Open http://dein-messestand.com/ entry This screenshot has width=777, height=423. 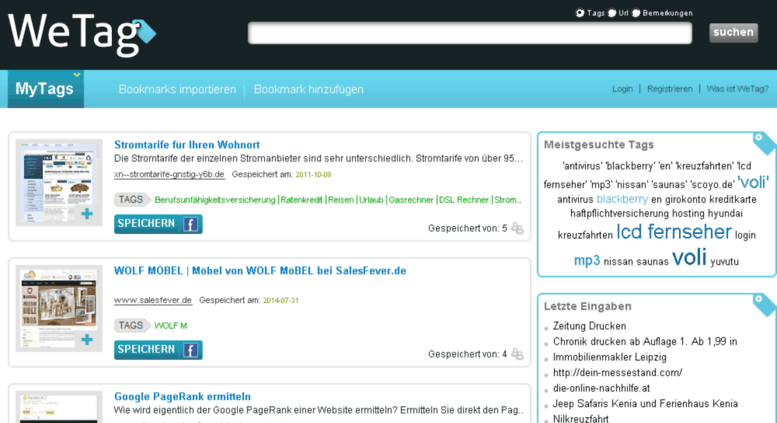coord(617,372)
